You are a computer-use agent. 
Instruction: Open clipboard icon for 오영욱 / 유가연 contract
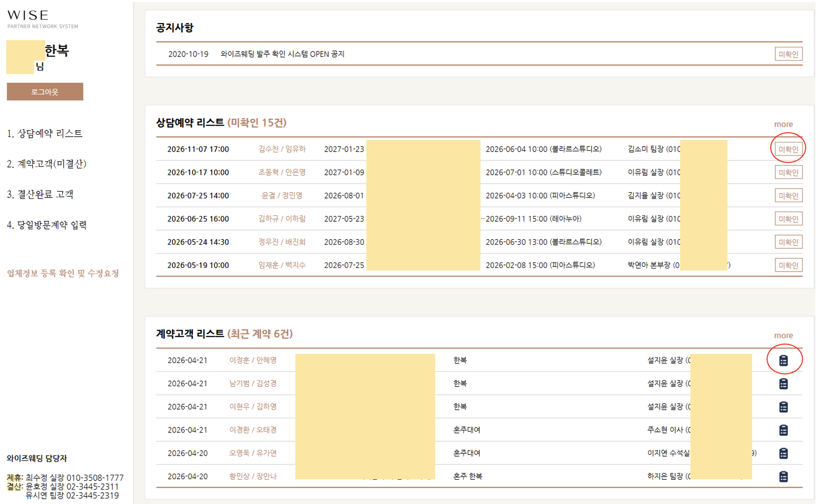tap(783, 453)
